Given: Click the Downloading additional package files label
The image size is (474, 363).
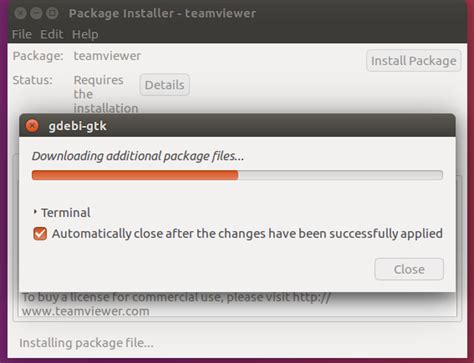Looking at the screenshot, I should [x=138, y=156].
